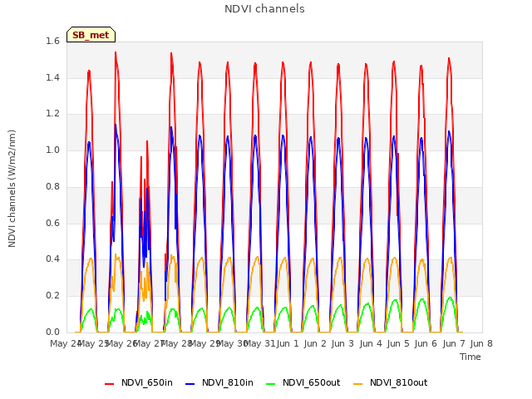The width and height of the screenshot is (532, 399).
Task: Click the orange NDVI_810out legend swatch
Action: (357, 384)
